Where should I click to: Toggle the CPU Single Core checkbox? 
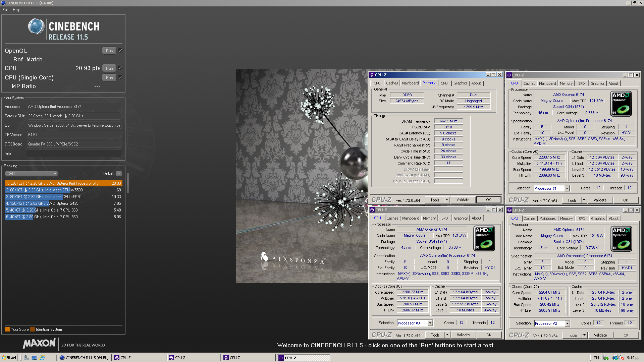tap(120, 77)
